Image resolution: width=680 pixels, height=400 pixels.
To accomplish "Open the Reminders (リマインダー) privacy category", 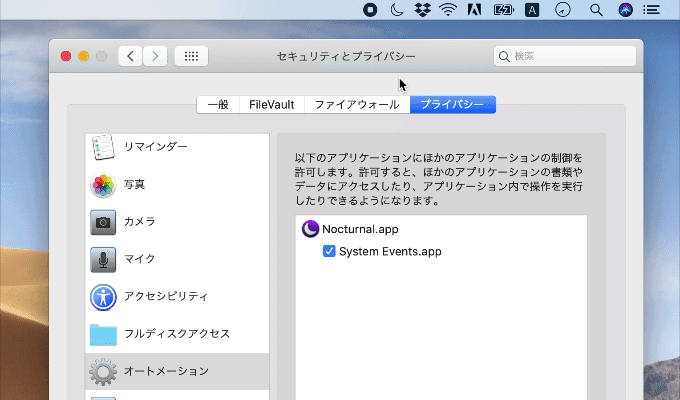I will click(177, 147).
